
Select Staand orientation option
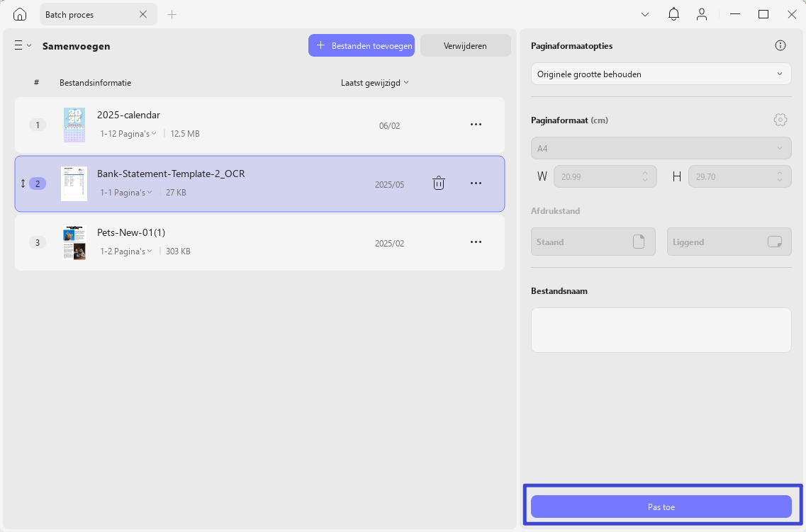pyautogui.click(x=593, y=242)
